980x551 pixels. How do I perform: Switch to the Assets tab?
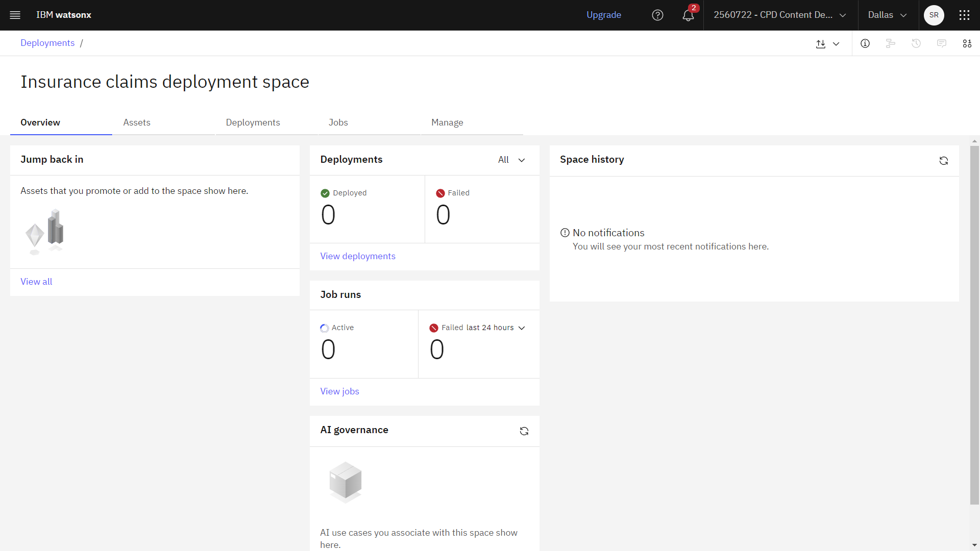point(164,122)
